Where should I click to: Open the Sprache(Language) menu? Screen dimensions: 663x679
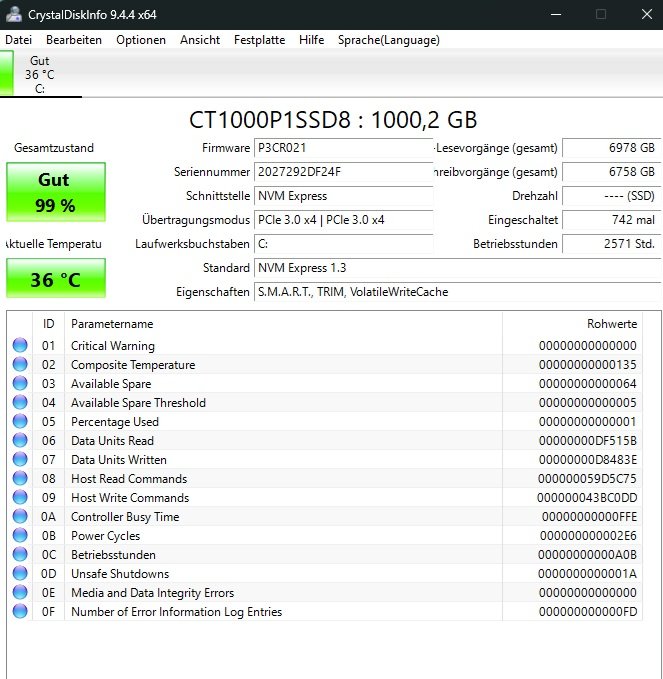388,40
